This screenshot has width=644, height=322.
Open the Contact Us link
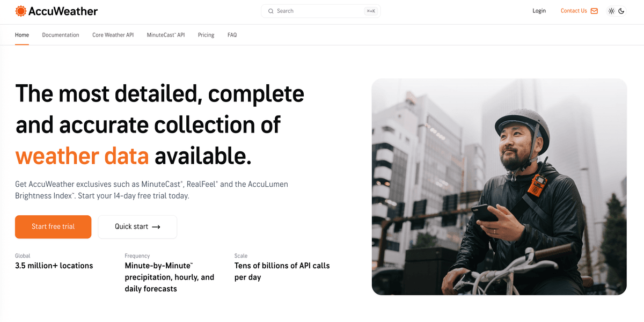(573, 11)
